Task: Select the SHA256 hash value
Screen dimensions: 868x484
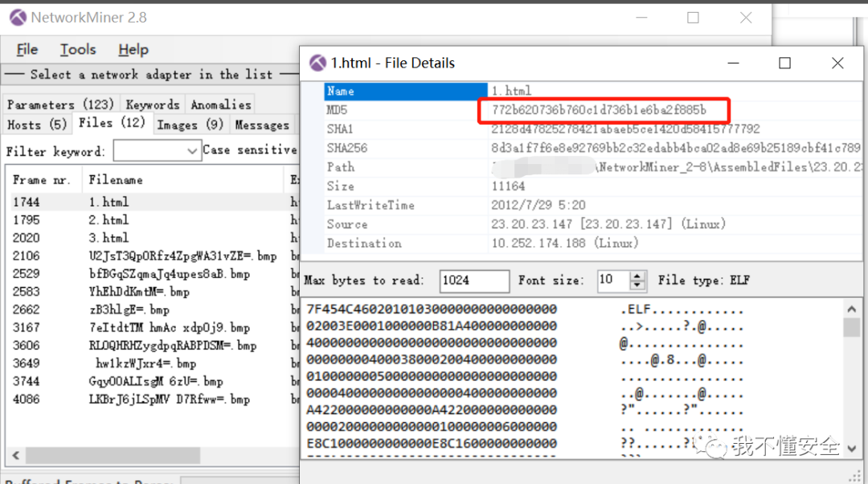Action: click(675, 148)
